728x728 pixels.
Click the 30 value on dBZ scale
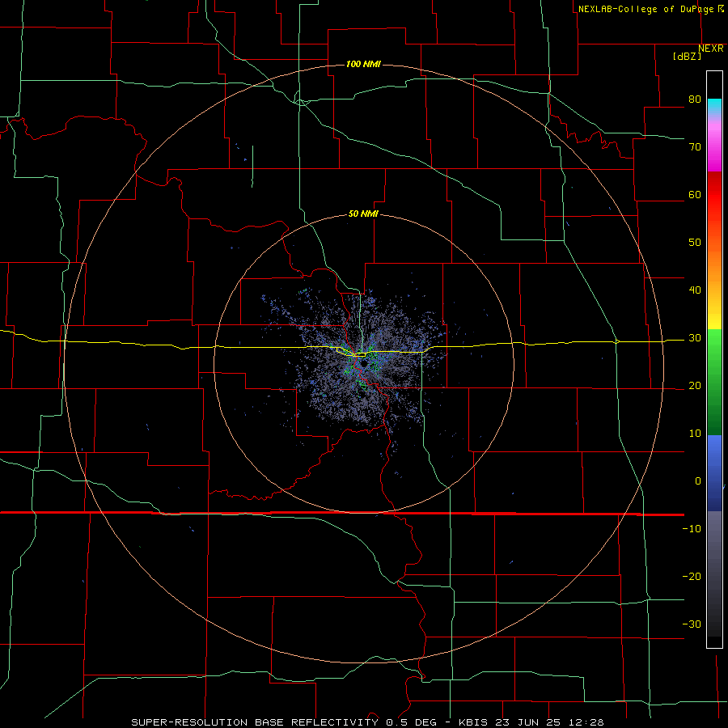point(695,338)
